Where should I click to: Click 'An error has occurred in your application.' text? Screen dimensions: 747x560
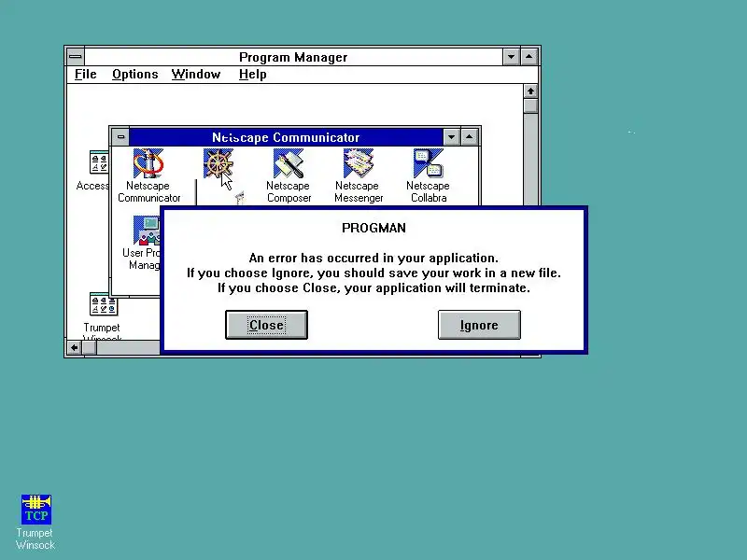click(373, 259)
